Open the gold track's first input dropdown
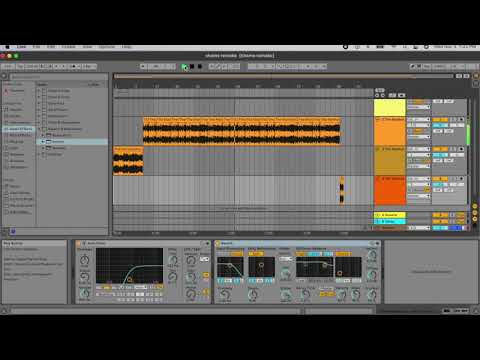 419,149
